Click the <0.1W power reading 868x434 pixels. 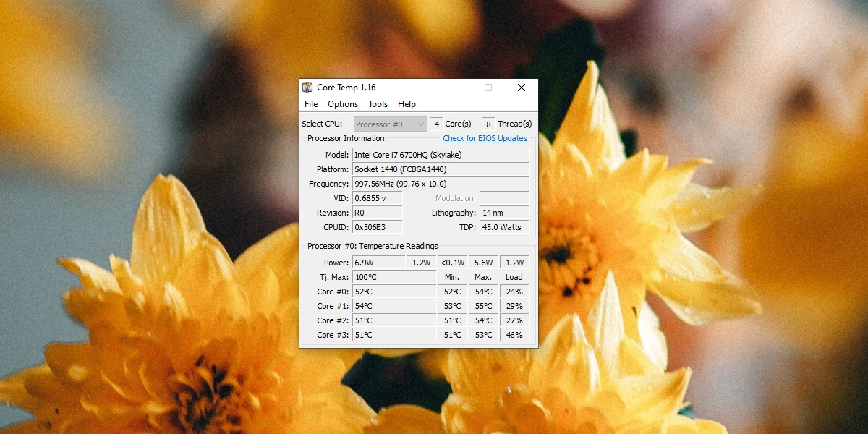point(452,263)
